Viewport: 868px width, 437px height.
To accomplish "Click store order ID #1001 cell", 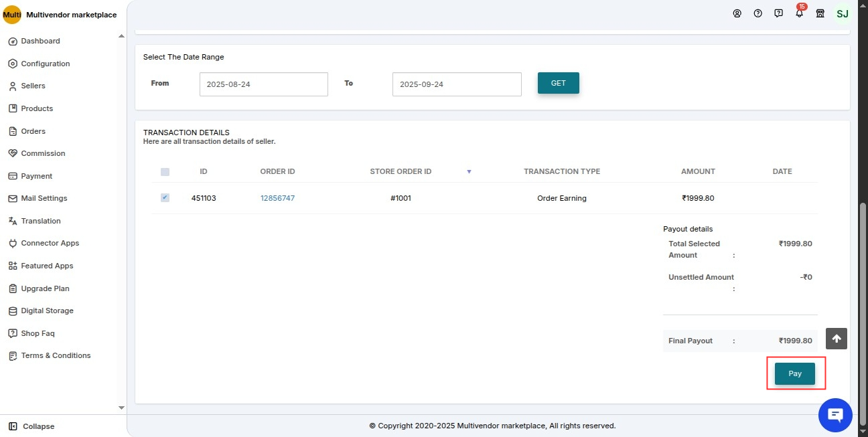I will [401, 198].
